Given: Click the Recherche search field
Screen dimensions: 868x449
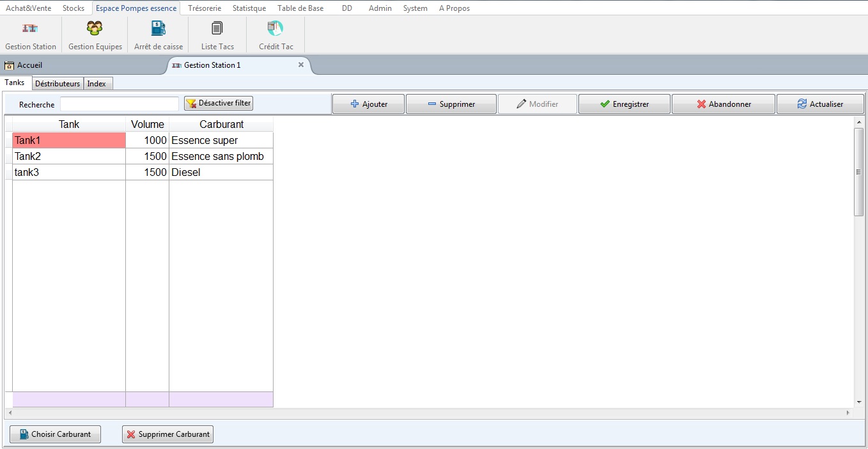Looking at the screenshot, I should (120, 104).
